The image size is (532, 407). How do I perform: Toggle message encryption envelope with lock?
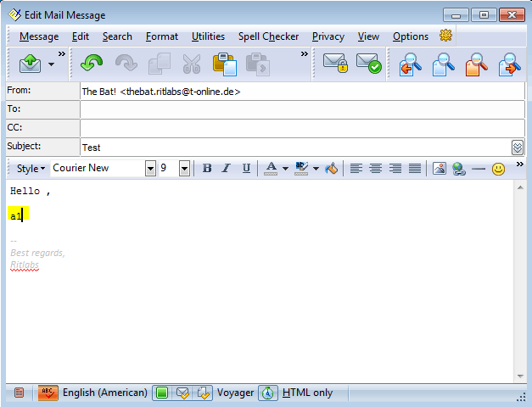tap(335, 64)
